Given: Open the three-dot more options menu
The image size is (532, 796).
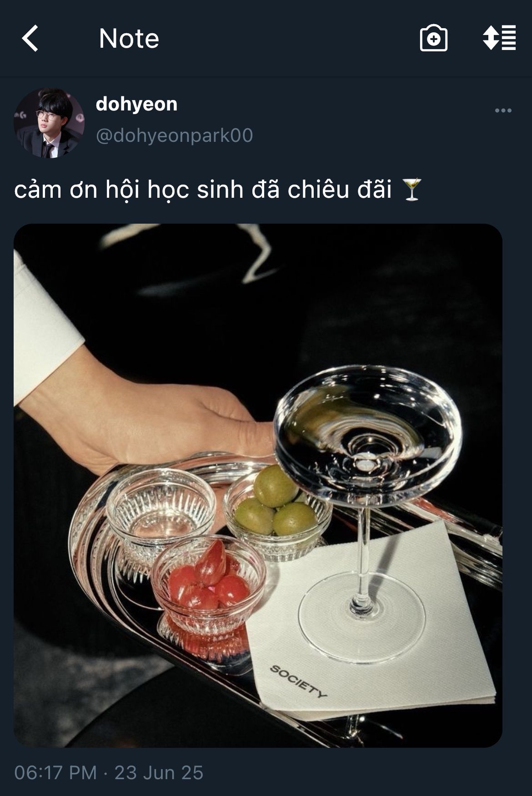Looking at the screenshot, I should [x=503, y=110].
